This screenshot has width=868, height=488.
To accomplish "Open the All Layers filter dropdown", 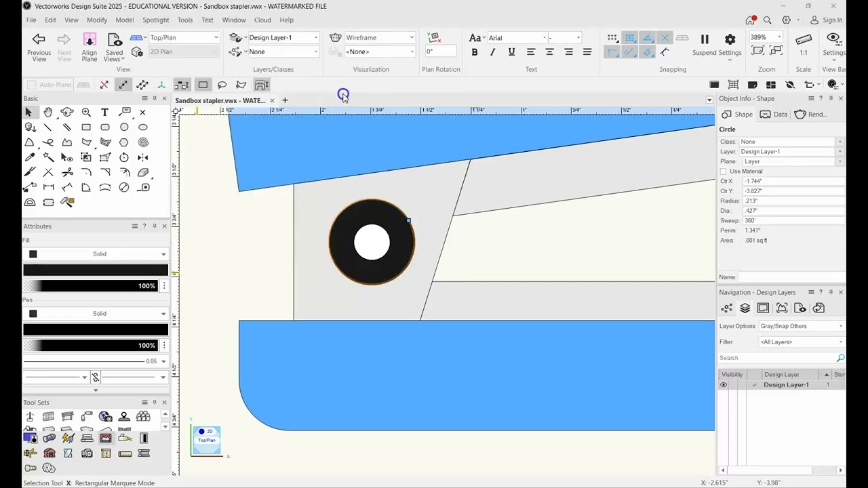I will (x=802, y=342).
